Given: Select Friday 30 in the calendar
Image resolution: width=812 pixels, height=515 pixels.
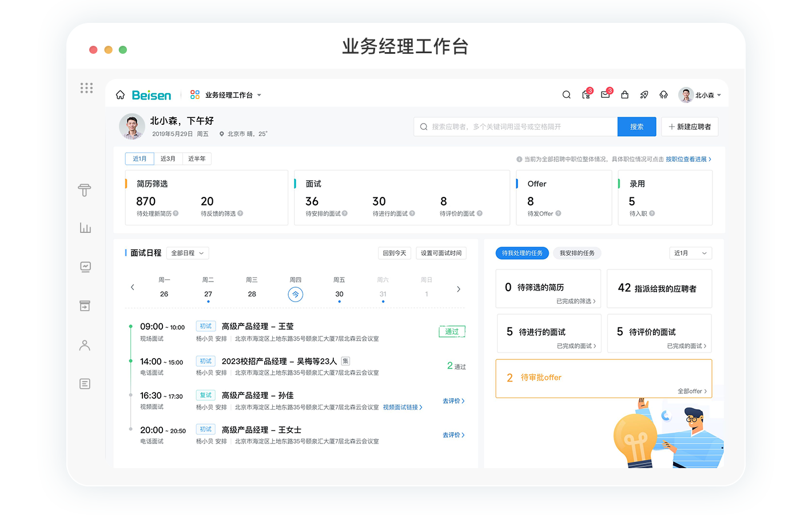Looking at the screenshot, I should pyautogui.click(x=339, y=294).
